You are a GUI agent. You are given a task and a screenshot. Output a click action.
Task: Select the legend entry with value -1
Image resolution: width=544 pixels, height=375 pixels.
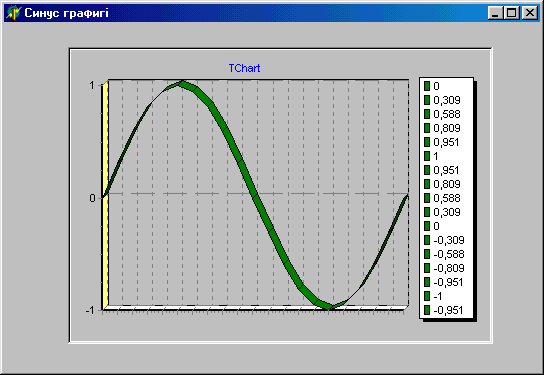(x=433, y=296)
